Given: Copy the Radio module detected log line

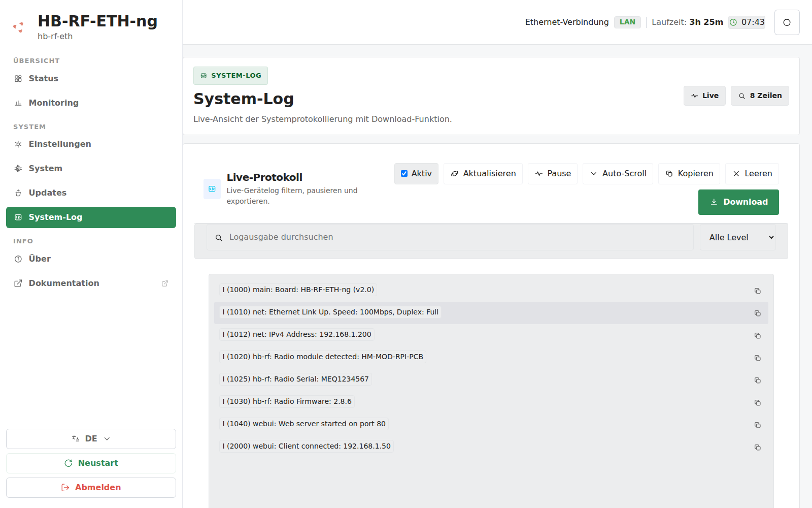Looking at the screenshot, I should [x=757, y=358].
